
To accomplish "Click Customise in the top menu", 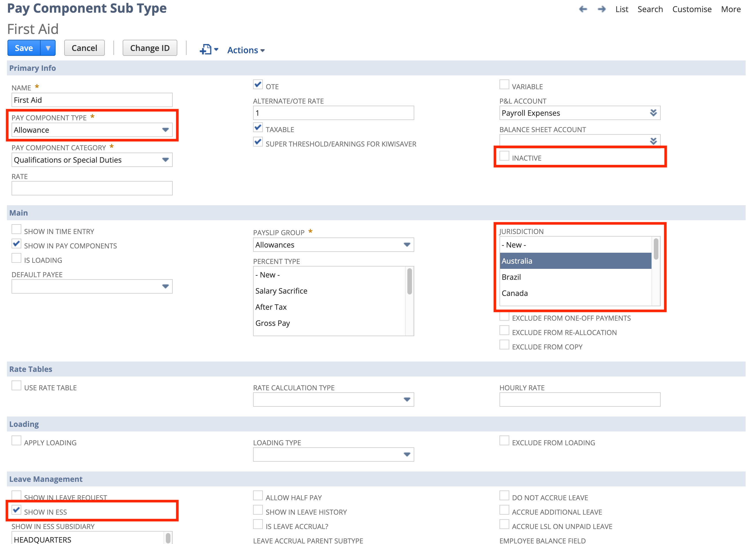I will pyautogui.click(x=692, y=9).
